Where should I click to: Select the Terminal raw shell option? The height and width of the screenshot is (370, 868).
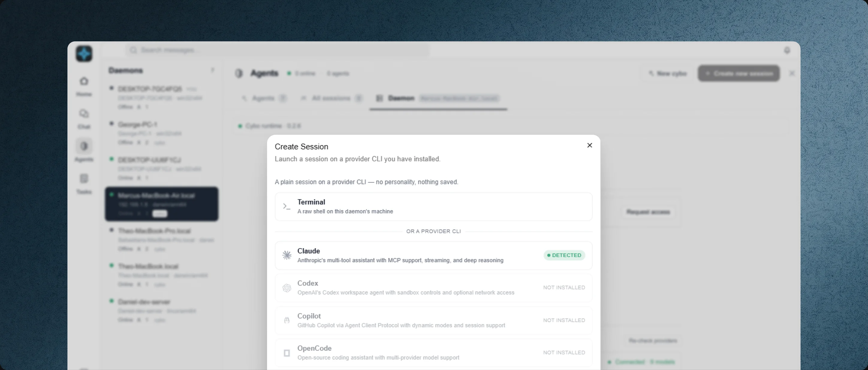433,207
